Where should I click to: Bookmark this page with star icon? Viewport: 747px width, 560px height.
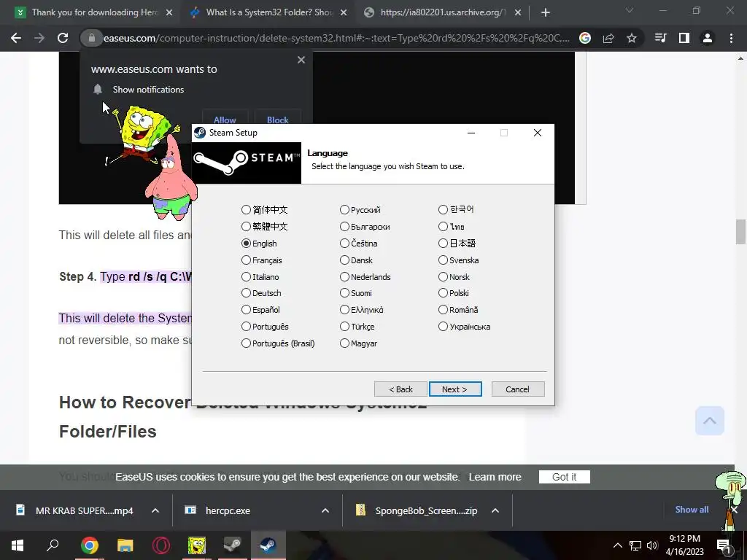(632, 38)
